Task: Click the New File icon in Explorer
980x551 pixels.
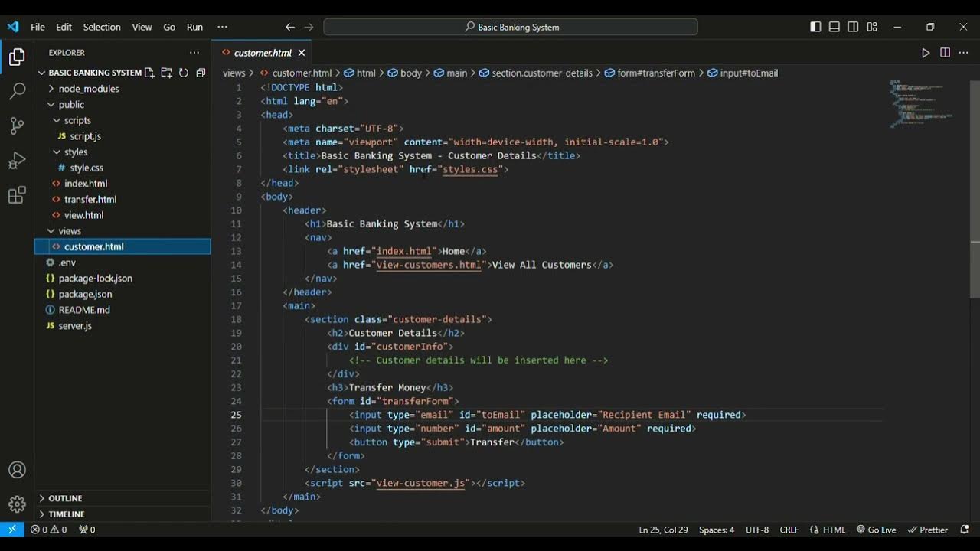Action: (149, 73)
